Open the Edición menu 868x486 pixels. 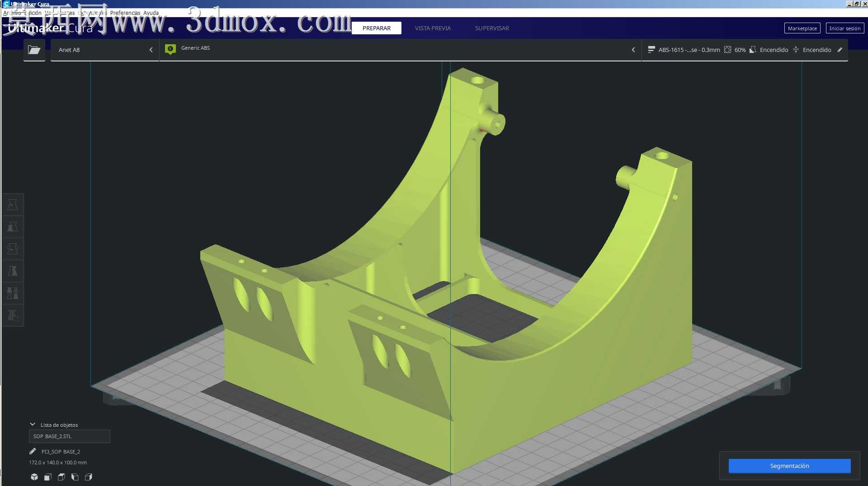click(33, 13)
